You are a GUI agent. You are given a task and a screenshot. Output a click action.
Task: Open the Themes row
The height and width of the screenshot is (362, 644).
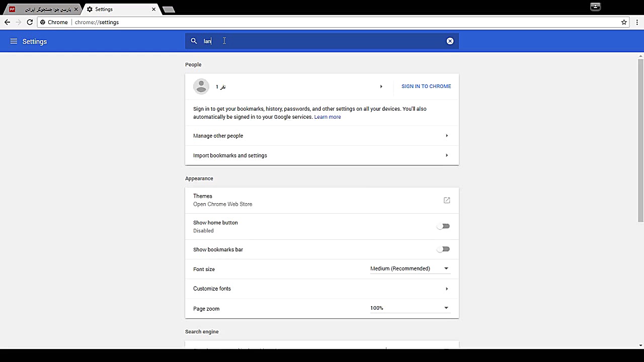[x=322, y=200]
